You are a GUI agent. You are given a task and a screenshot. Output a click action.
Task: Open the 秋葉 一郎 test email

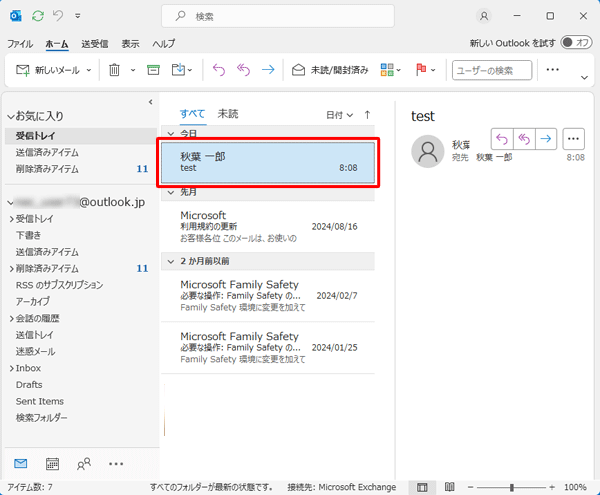268,162
